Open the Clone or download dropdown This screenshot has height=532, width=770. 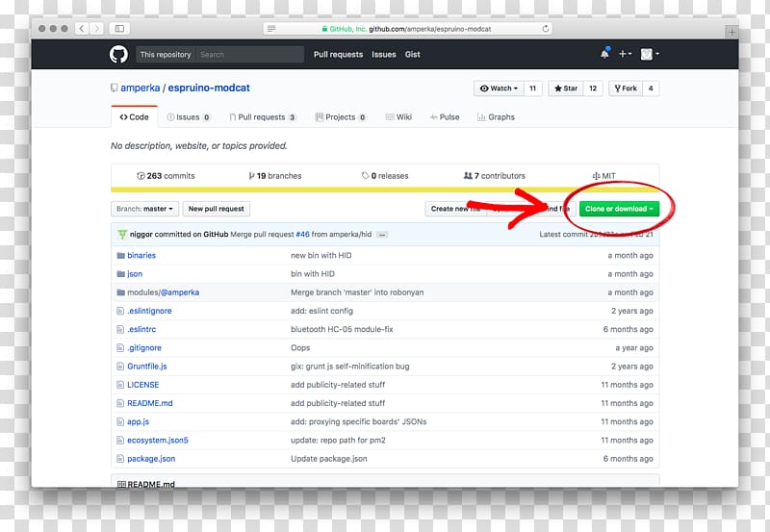(x=619, y=209)
